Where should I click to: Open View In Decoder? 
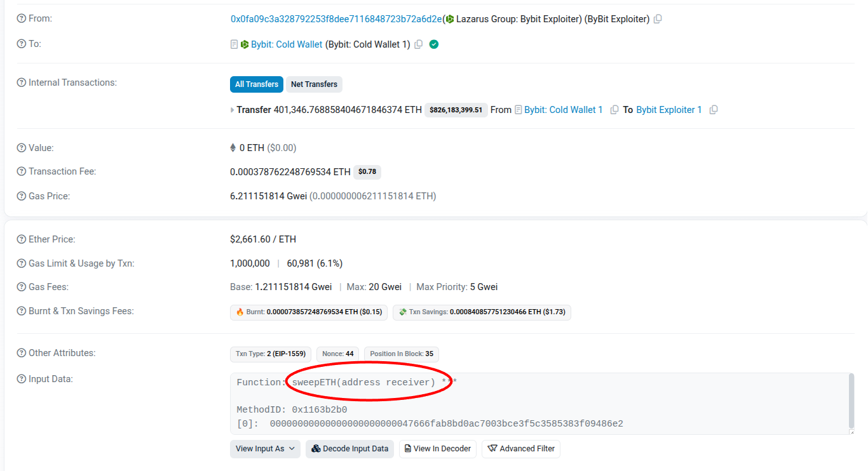click(x=437, y=449)
